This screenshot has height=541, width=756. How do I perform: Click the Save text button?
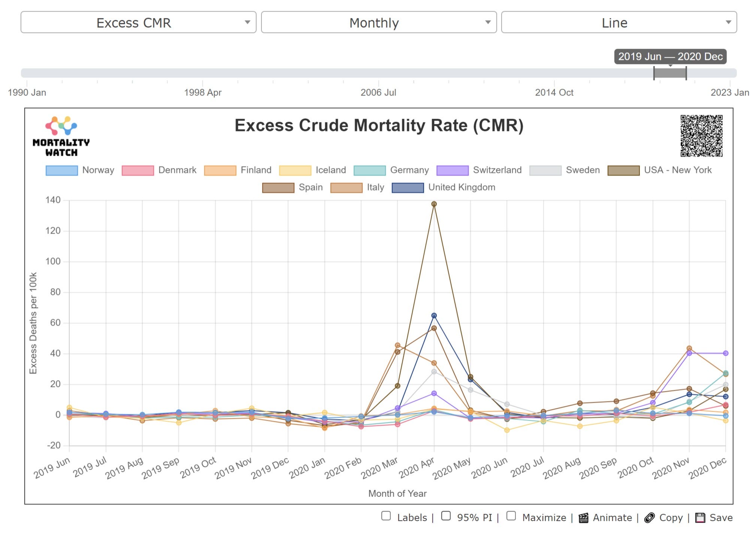pos(721,518)
